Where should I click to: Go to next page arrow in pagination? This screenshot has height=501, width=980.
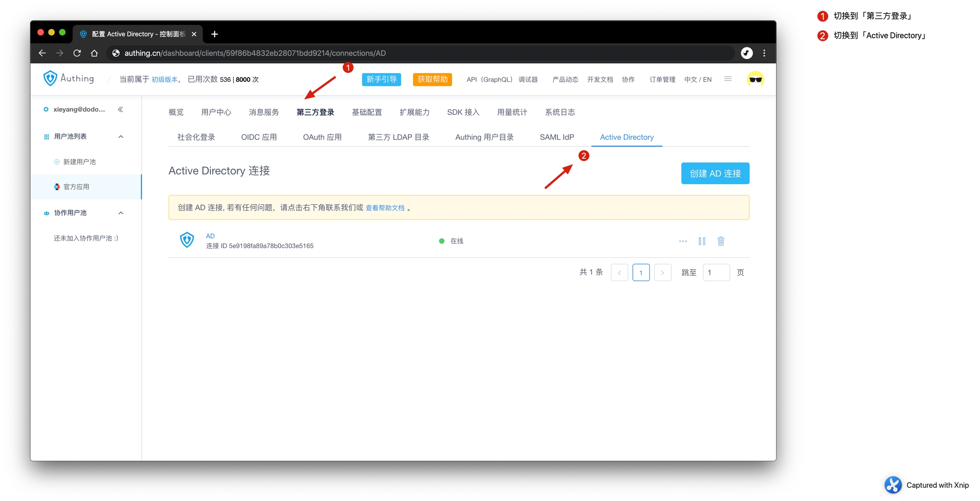point(662,273)
